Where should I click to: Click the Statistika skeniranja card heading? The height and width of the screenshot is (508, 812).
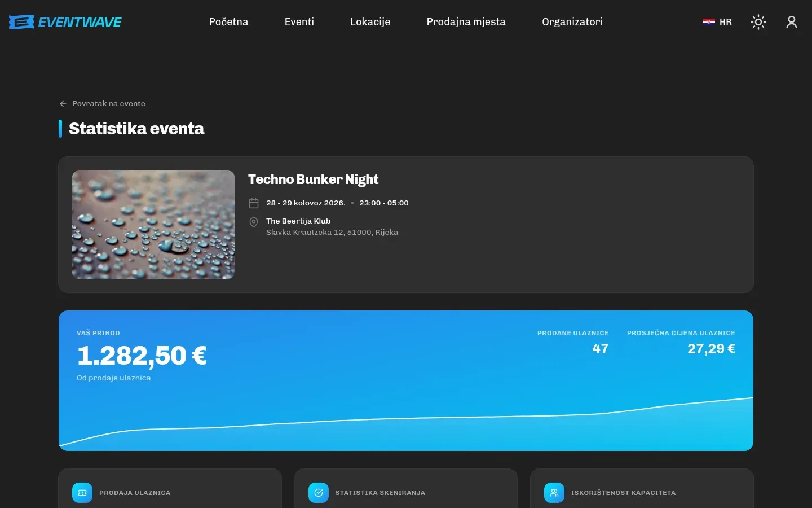[x=380, y=493]
